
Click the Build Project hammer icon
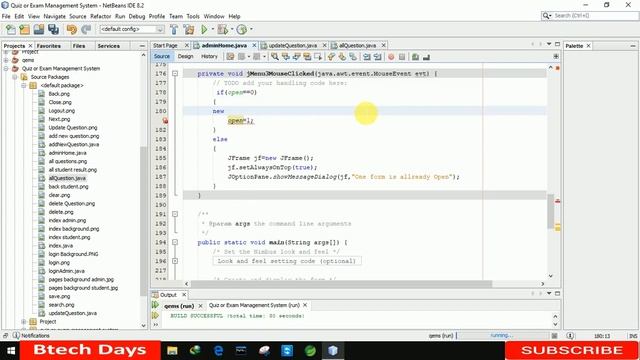pyautogui.click(x=174, y=29)
